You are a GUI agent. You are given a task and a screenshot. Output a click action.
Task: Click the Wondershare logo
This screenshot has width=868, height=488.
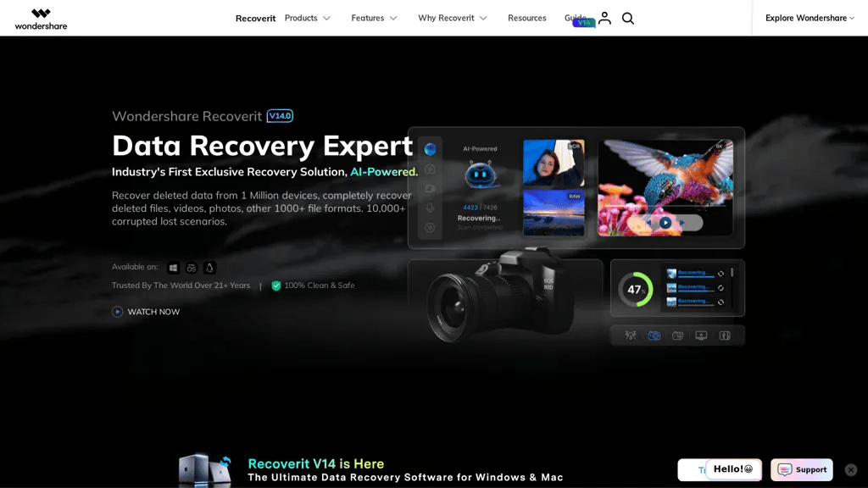tap(41, 19)
